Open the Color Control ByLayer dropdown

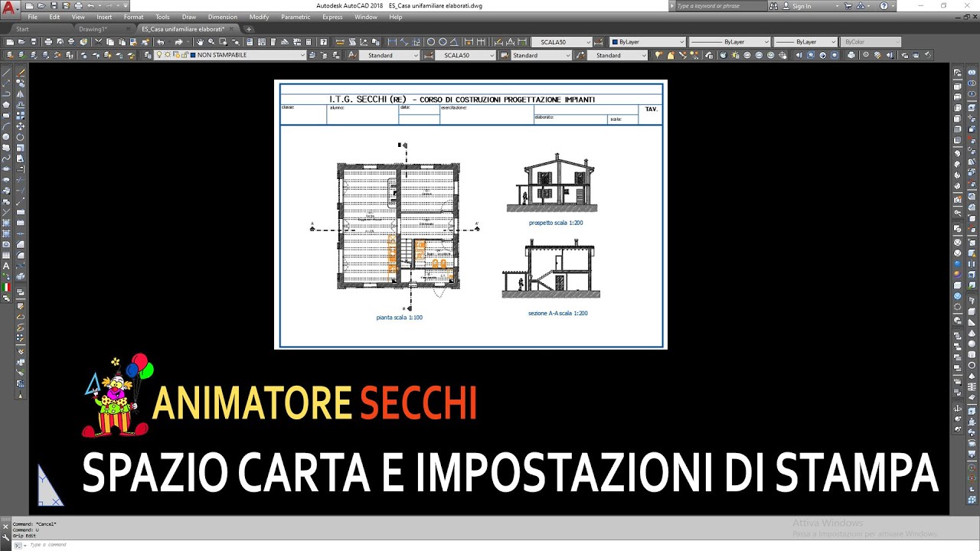click(x=647, y=42)
